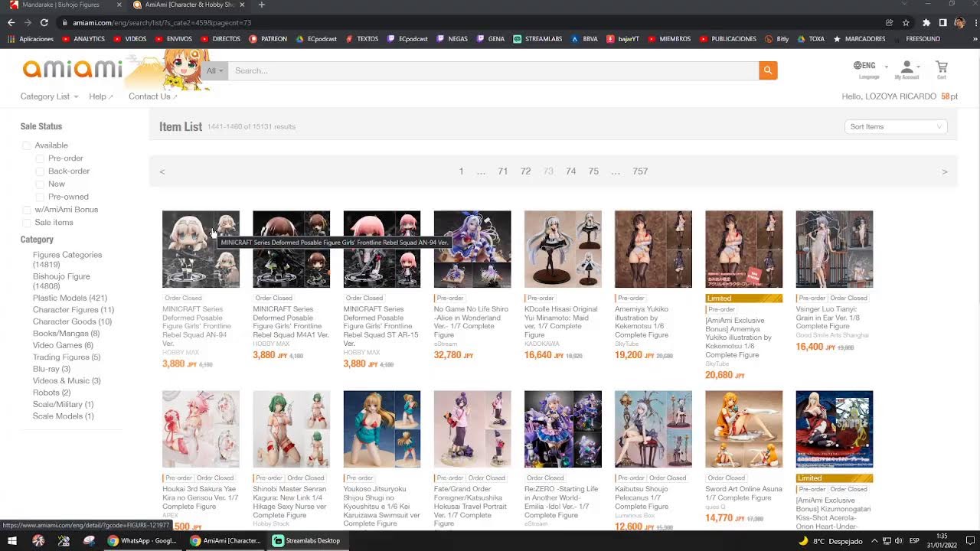Go to next results page arrow
The height and width of the screenshot is (551, 980).
pos(944,171)
